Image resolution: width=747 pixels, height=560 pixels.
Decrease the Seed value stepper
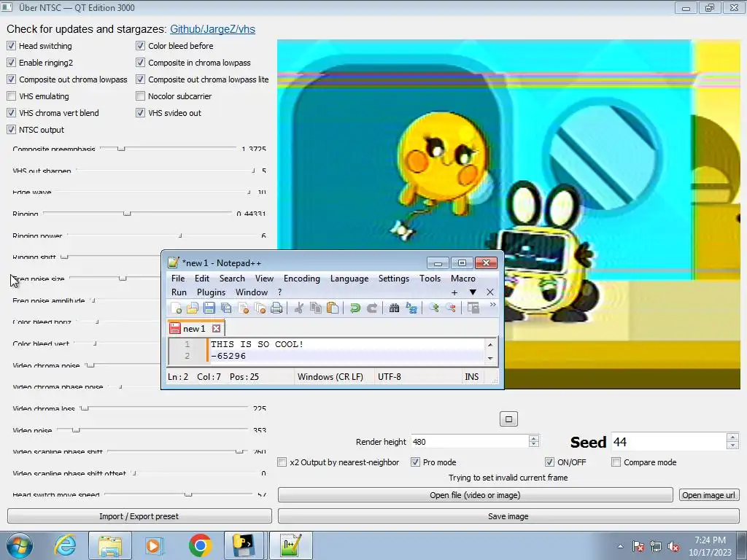pyautogui.click(x=732, y=446)
